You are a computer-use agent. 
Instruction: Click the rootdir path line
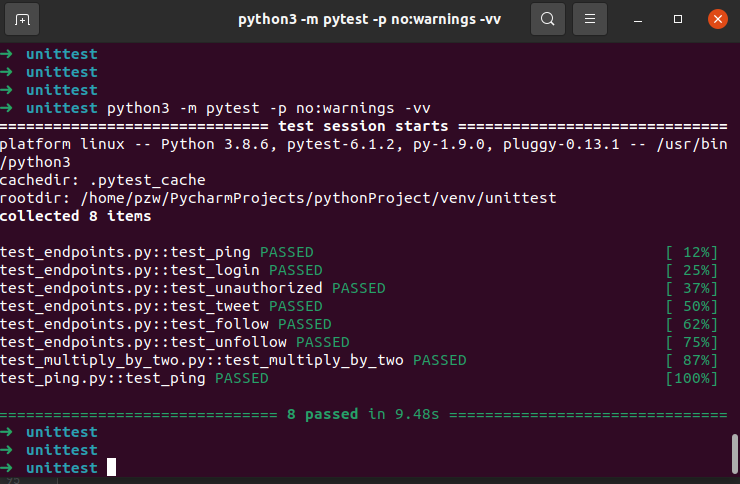pos(278,198)
